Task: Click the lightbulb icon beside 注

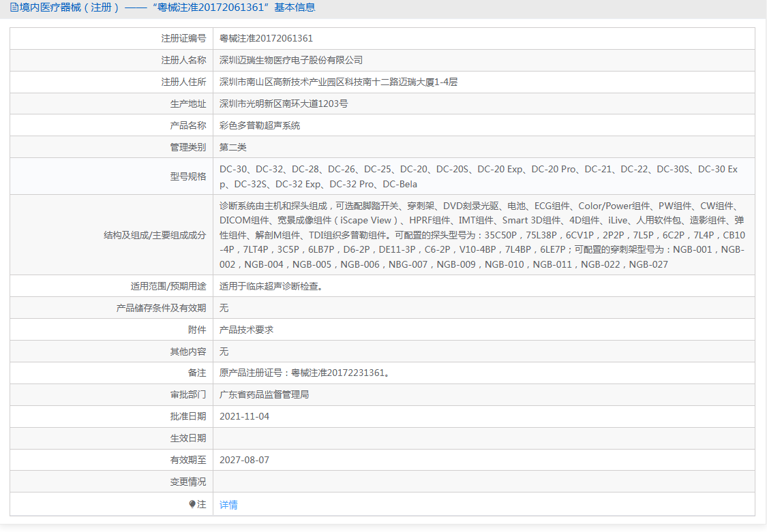Action: [192, 504]
